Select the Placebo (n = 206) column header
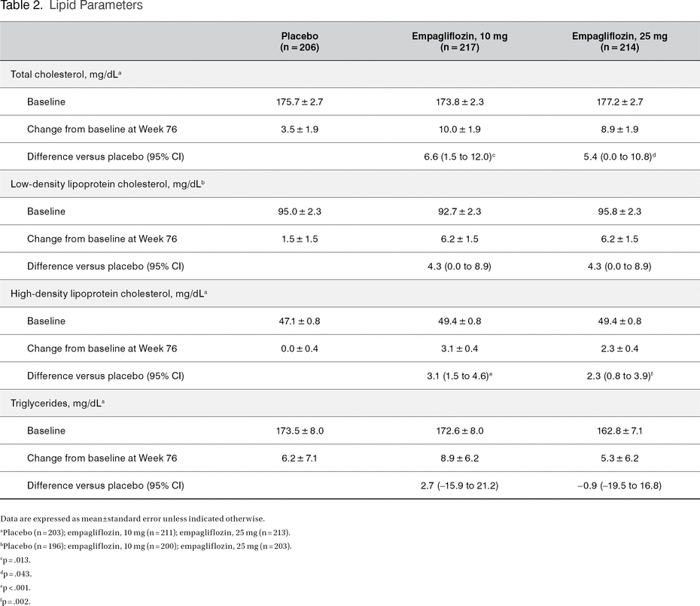 click(x=300, y=41)
